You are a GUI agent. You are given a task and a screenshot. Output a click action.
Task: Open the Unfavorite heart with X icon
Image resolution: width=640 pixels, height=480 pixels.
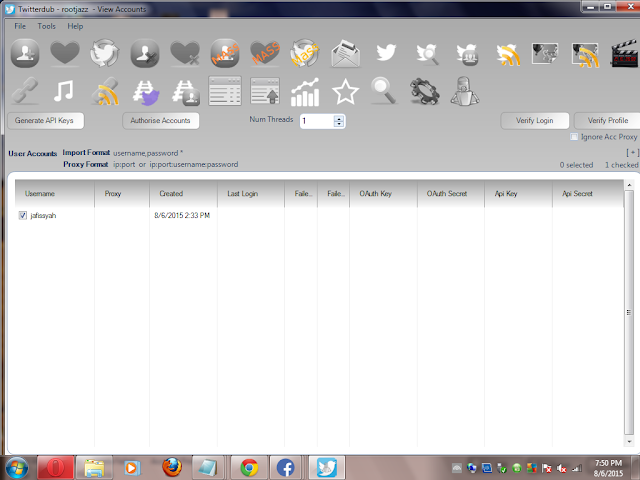coord(185,53)
